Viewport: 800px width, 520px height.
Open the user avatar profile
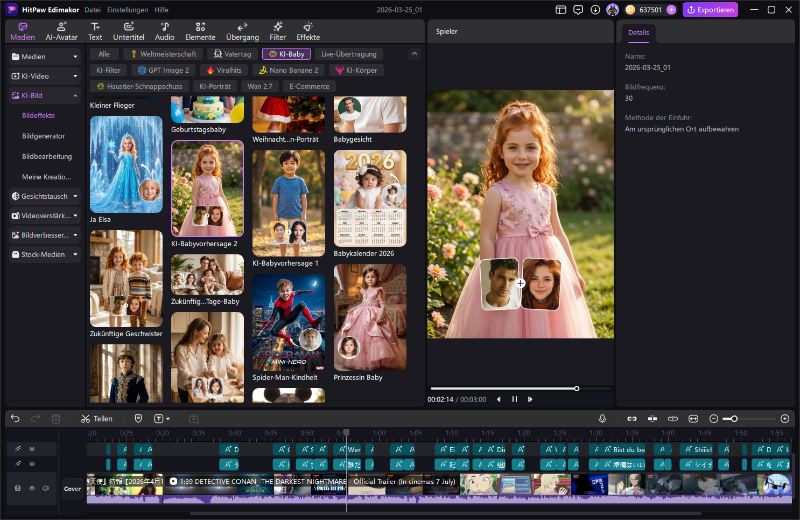(612, 10)
